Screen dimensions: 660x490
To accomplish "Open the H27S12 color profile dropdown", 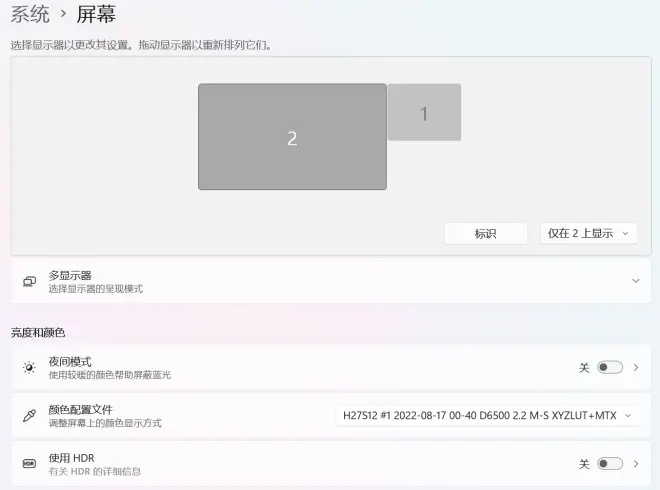I will tap(487, 416).
